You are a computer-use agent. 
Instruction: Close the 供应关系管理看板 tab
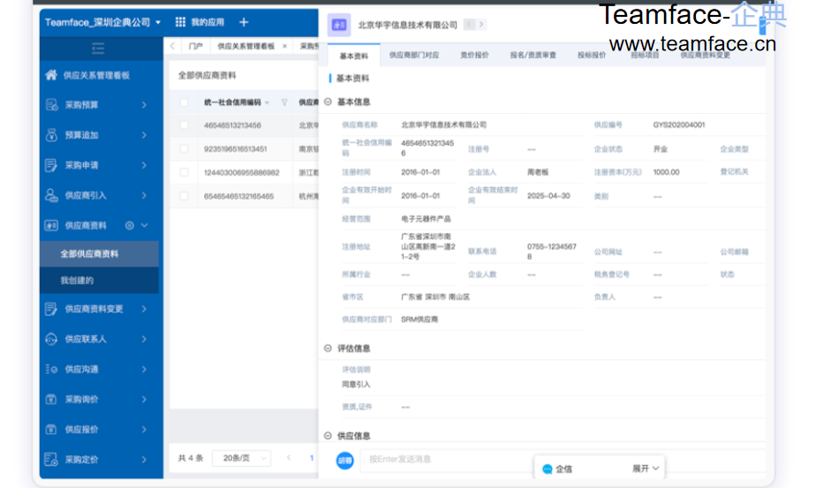pyautogui.click(x=284, y=46)
